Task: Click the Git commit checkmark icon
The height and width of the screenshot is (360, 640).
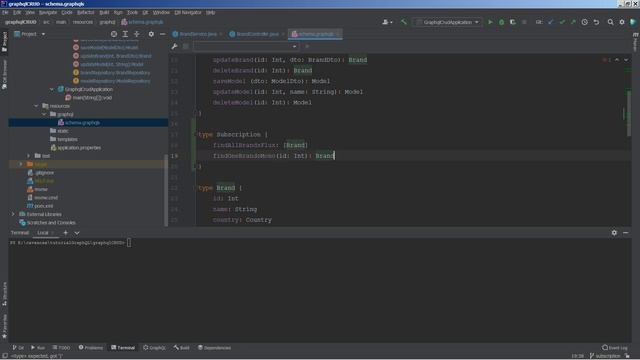Action: tap(562, 22)
